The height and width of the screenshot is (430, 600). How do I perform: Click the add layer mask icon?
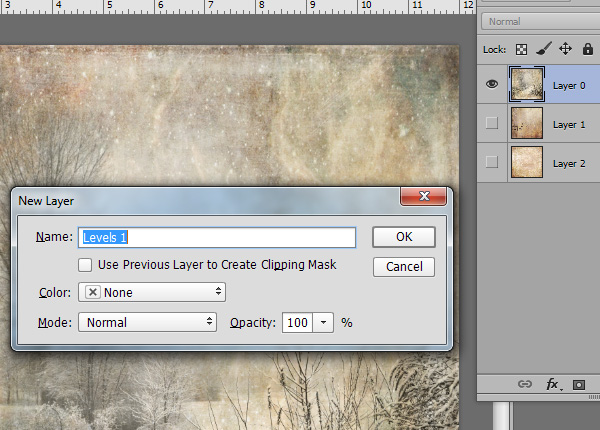pyautogui.click(x=578, y=384)
